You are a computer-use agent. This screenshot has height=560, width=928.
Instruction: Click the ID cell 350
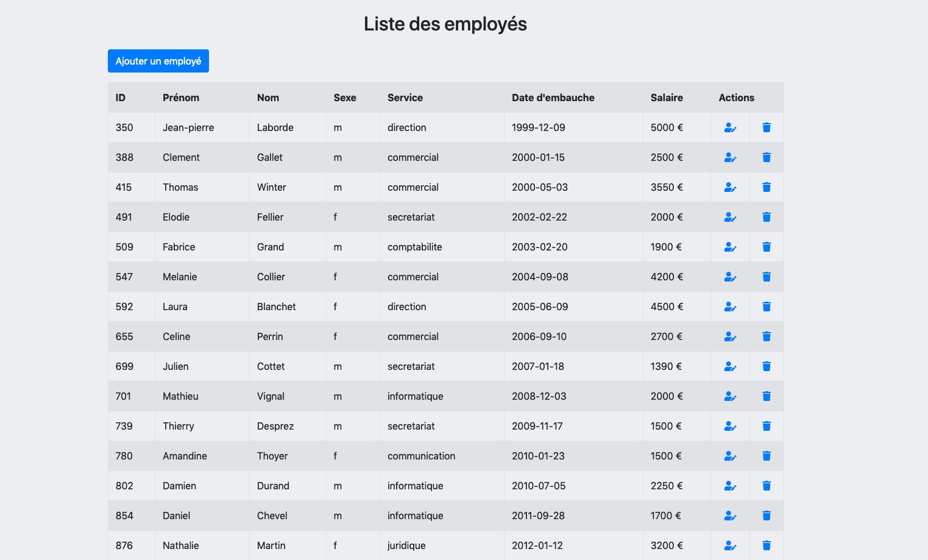click(x=124, y=127)
